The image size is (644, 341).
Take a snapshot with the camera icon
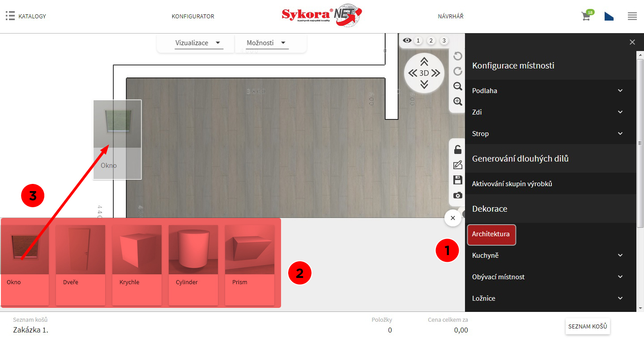[x=457, y=195]
